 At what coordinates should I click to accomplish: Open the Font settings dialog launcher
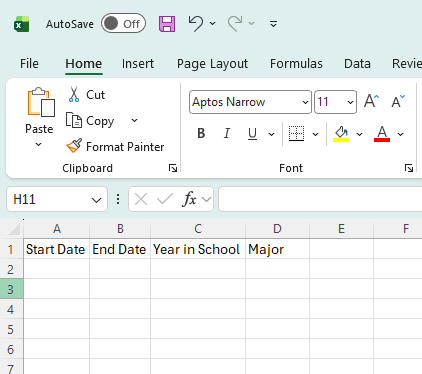pos(409,168)
